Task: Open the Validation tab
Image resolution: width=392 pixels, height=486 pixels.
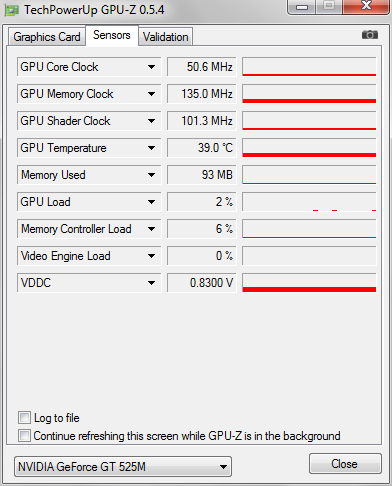Action: coord(166,37)
